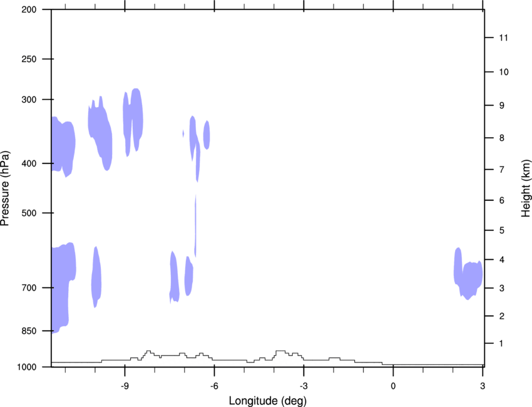Click the 700 pressure tick label
The height and width of the screenshot is (407, 532).
[29, 287]
